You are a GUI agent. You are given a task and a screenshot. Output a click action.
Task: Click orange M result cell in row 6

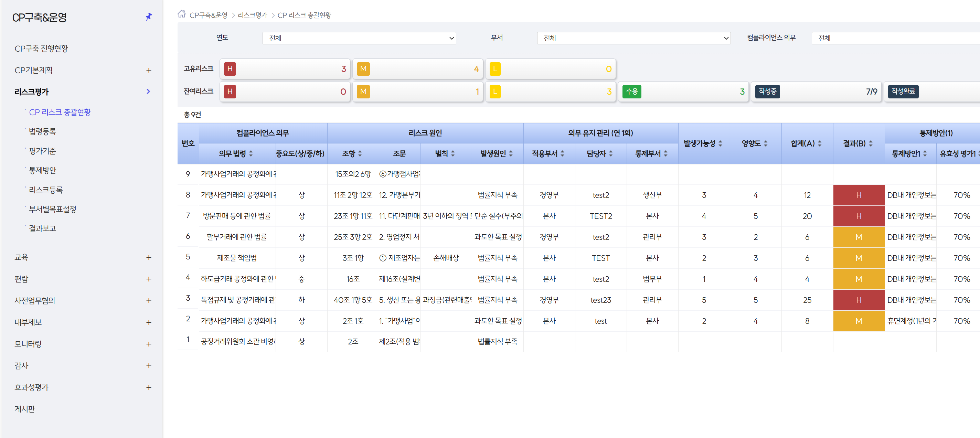[x=859, y=237]
